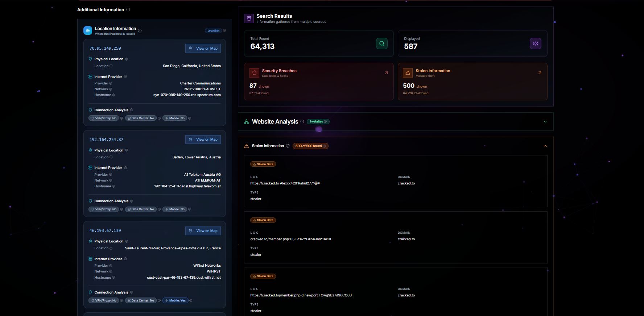
Task: Click Stolen Data tag on eZYGX5aJ6n entry
Action: click(x=263, y=220)
